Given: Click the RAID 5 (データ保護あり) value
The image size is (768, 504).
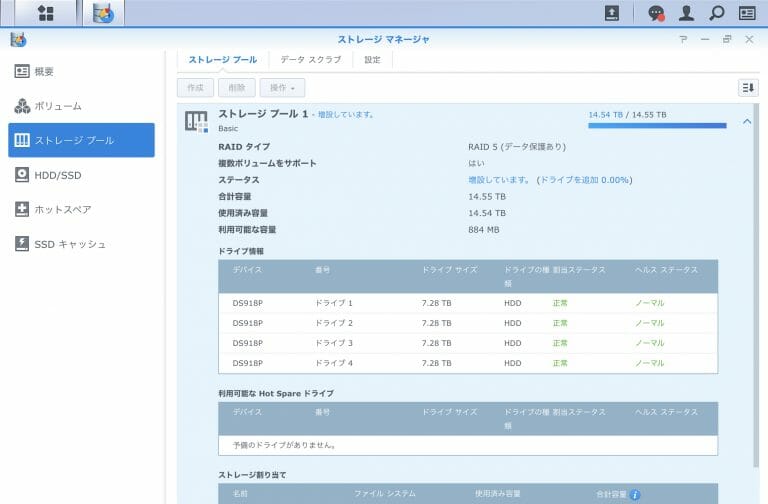Looking at the screenshot, I should click(x=517, y=146).
